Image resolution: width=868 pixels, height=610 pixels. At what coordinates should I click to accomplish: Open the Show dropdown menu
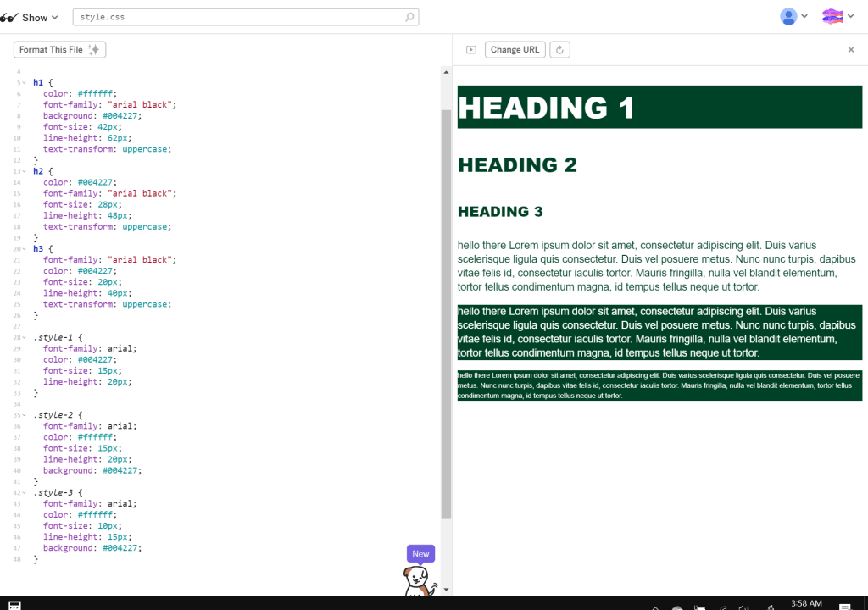pyautogui.click(x=31, y=17)
